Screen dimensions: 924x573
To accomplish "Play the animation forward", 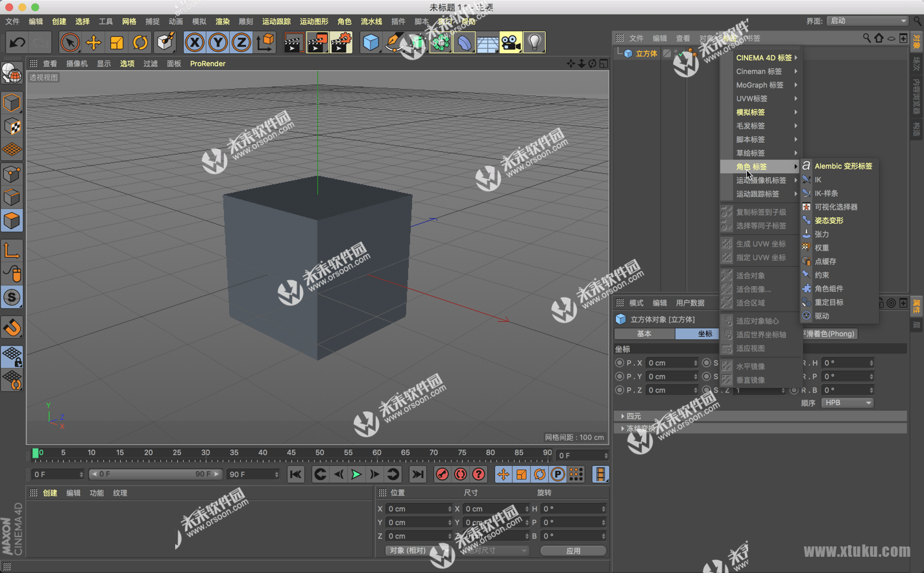I will [x=356, y=474].
